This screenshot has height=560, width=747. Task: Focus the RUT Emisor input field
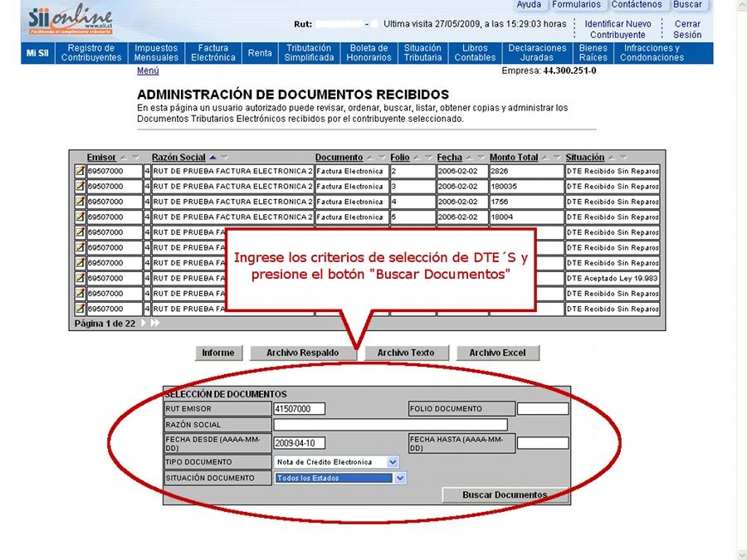pos(299,408)
